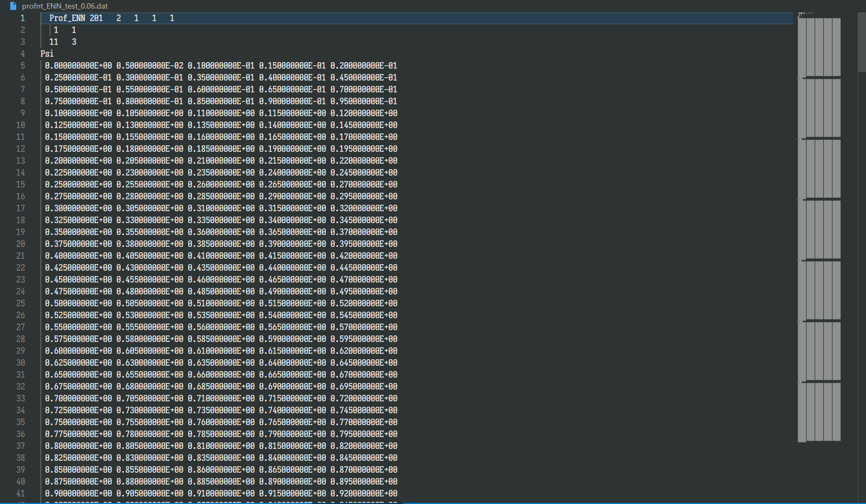Screen dimensions: 866x504
Task: Click the value 11 on line 3
Action: (54, 42)
